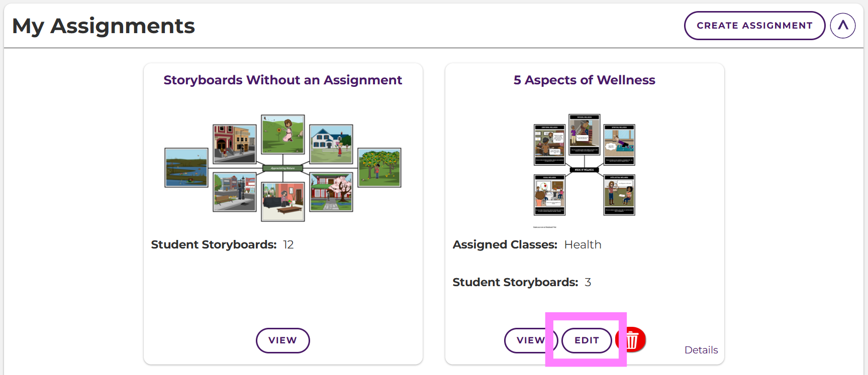The height and width of the screenshot is (375, 868).
Task: Click the Assigned Classes label
Action: [x=505, y=244]
